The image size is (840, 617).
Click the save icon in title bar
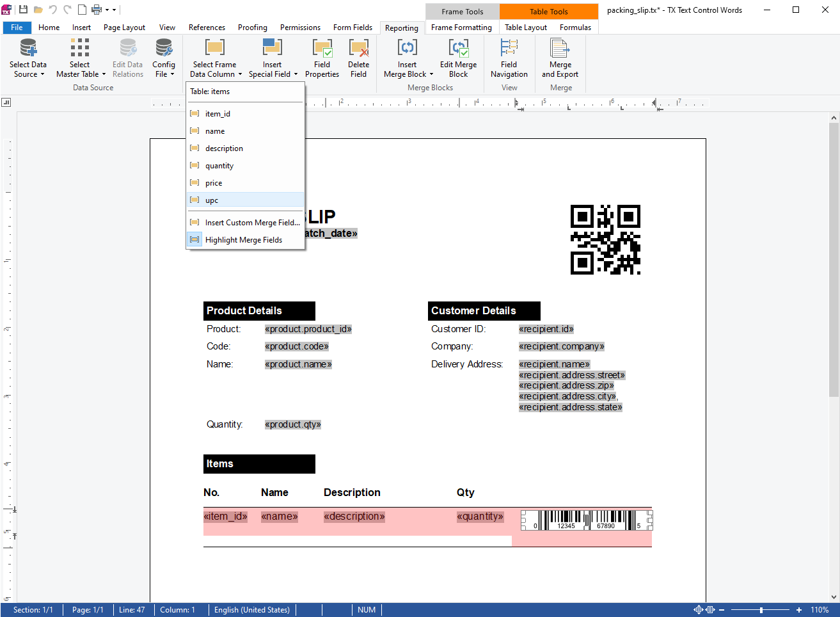coord(24,10)
